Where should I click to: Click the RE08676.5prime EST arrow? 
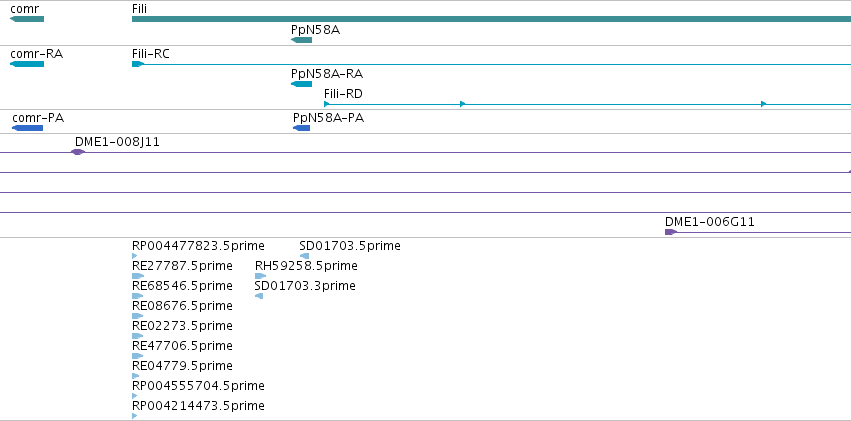[x=137, y=316]
